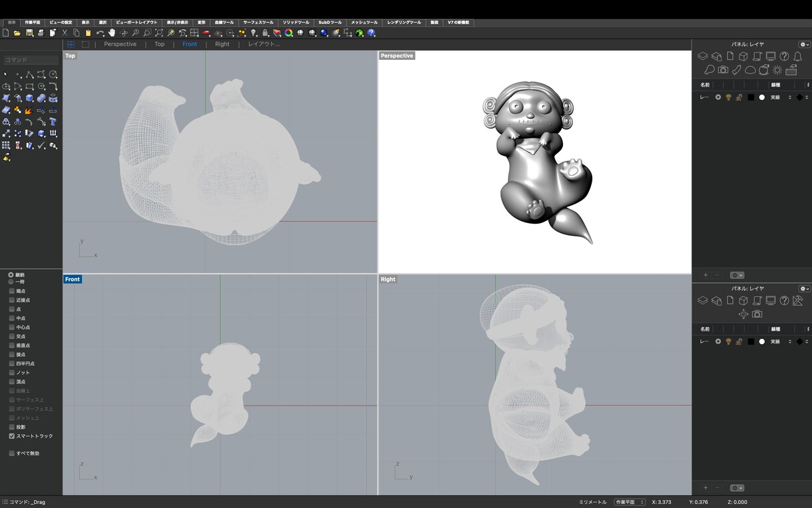The width and height of the screenshot is (812, 508).
Task: Open the 作業平面 dropdown in the status bar
Action: 629,502
